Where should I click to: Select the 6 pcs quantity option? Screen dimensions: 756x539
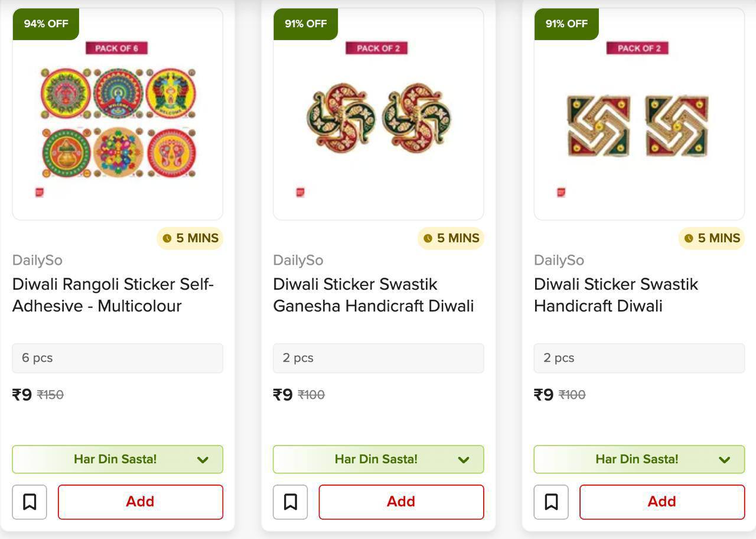118,358
